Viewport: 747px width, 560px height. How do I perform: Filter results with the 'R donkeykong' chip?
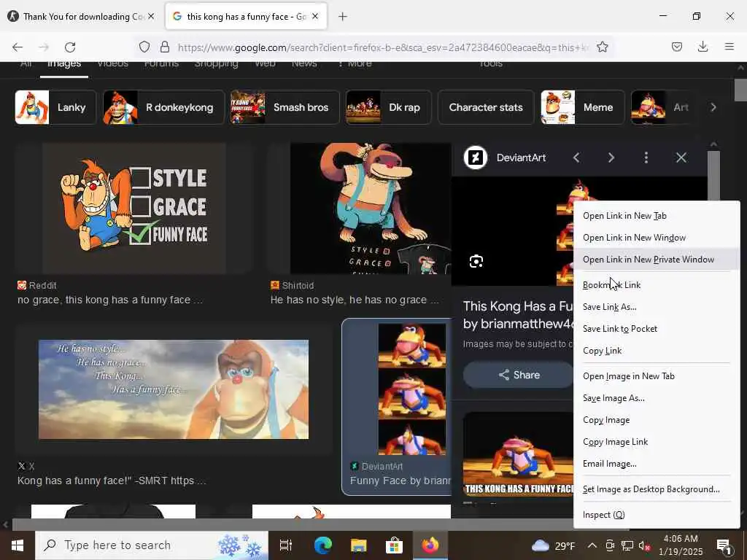164,107
